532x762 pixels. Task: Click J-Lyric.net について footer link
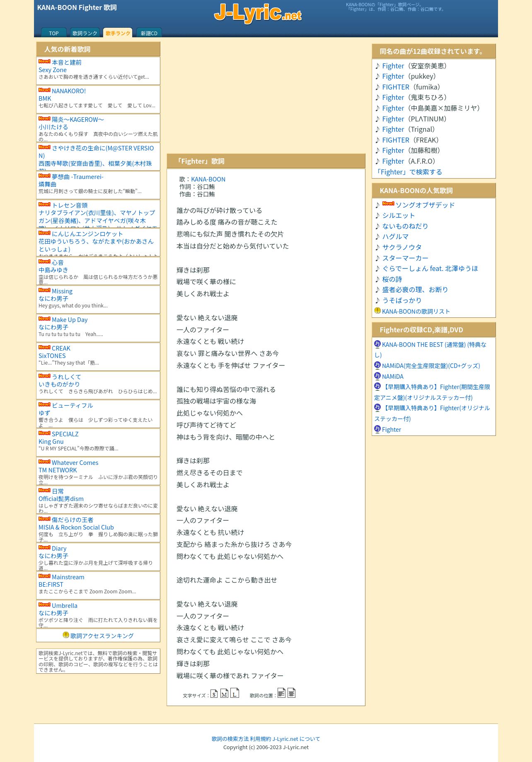click(296, 739)
